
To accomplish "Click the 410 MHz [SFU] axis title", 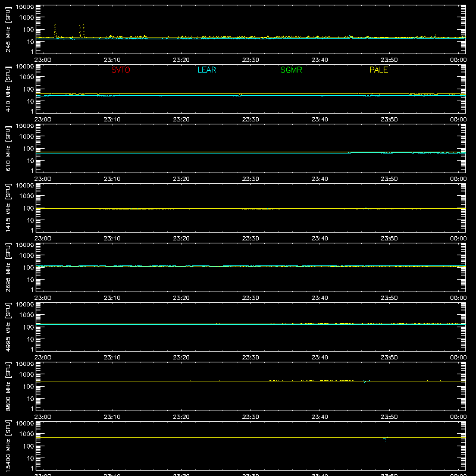I will click(x=8, y=89).
